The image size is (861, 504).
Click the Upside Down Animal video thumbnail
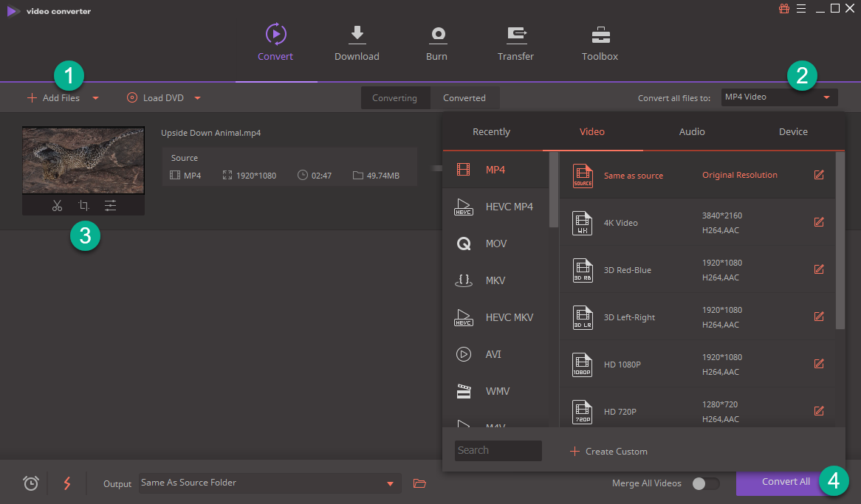[x=83, y=160]
